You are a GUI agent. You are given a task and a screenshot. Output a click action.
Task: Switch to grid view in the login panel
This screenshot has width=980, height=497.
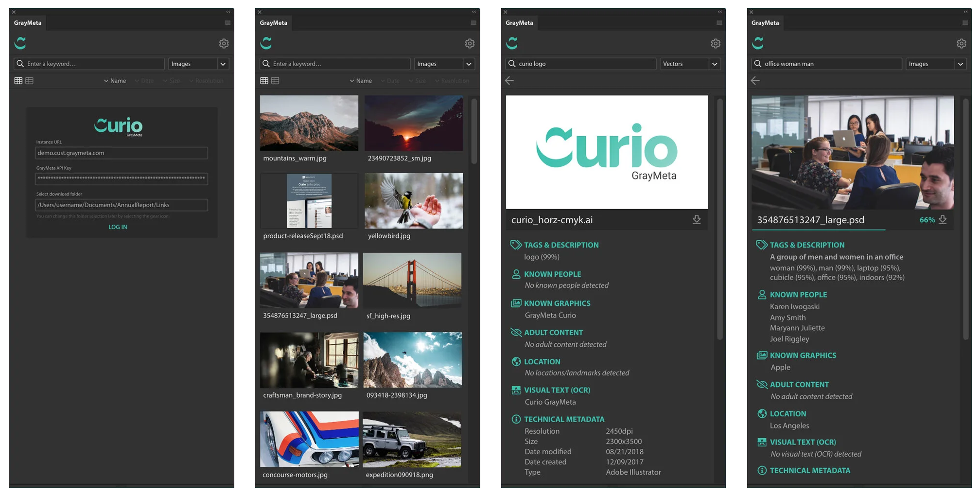coord(18,81)
